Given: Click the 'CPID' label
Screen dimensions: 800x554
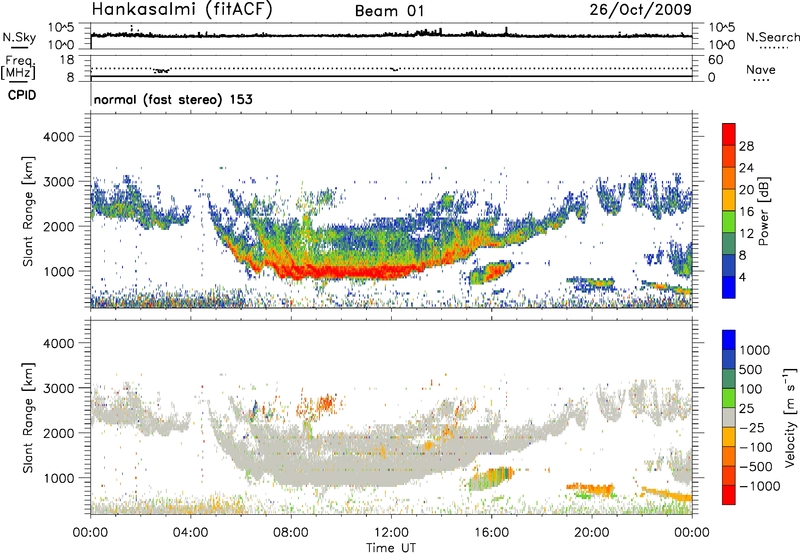Looking at the screenshot, I should pyautogui.click(x=22, y=95).
